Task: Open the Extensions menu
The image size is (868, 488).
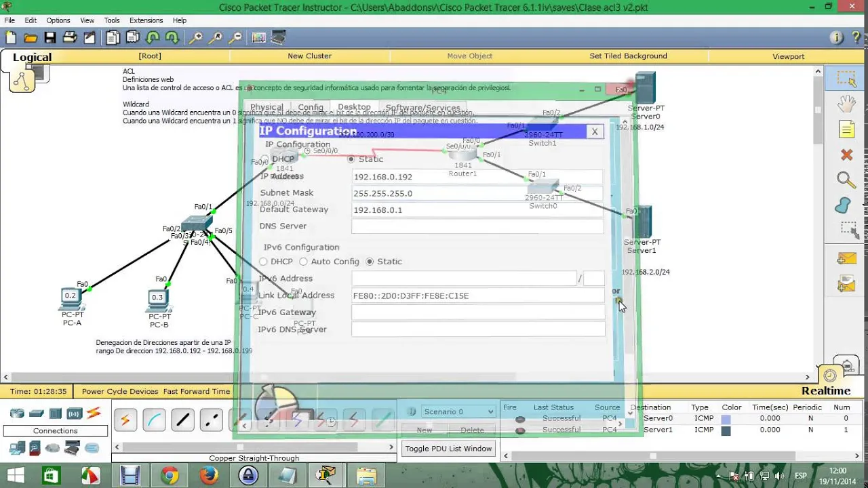Action: 146,20
